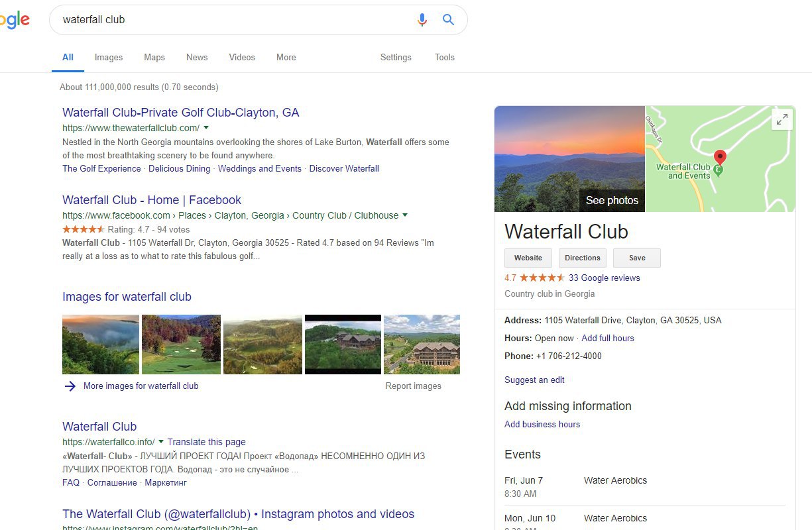Switch to the Maps tab

pos(154,58)
